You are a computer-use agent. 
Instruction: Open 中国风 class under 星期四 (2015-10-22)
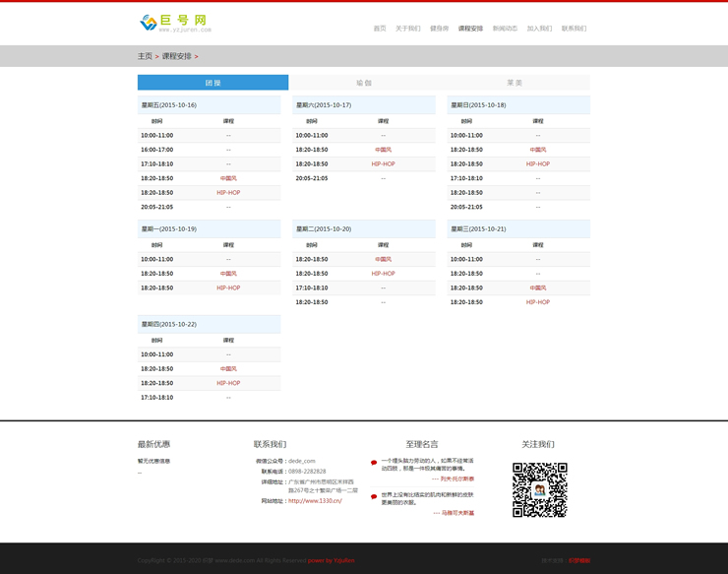(x=228, y=369)
